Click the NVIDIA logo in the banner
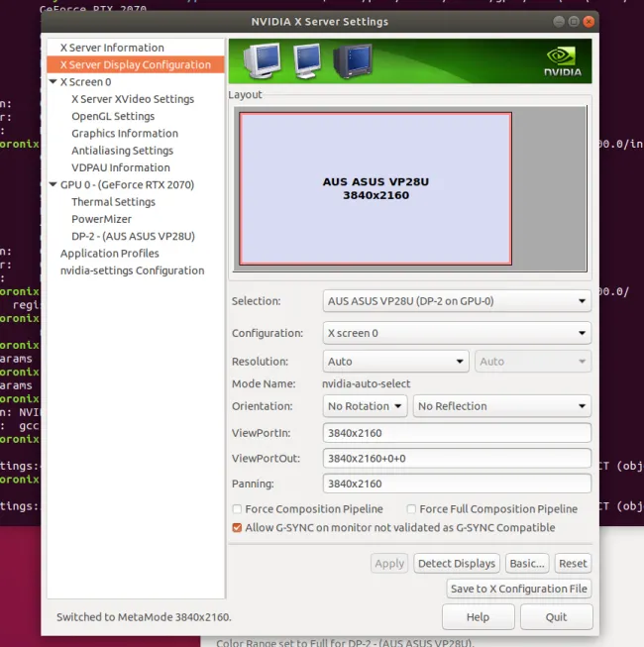Viewport: 644px width, 647px height. 562,61
